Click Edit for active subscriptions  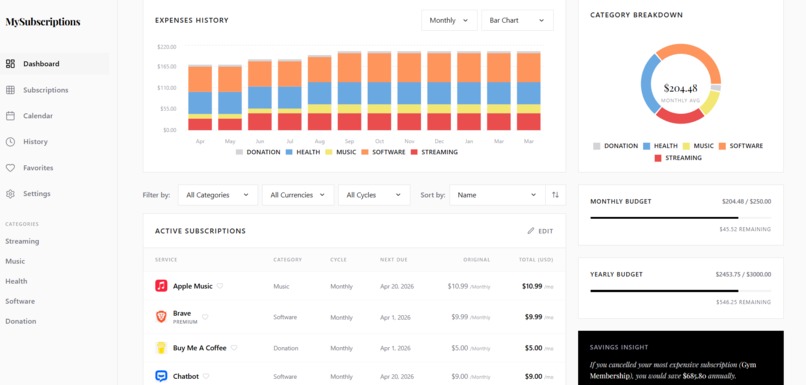[x=540, y=231]
